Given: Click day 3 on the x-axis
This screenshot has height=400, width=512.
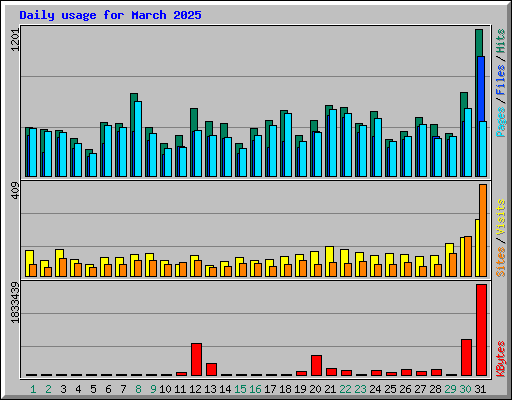Looking at the screenshot, I should point(63,389).
